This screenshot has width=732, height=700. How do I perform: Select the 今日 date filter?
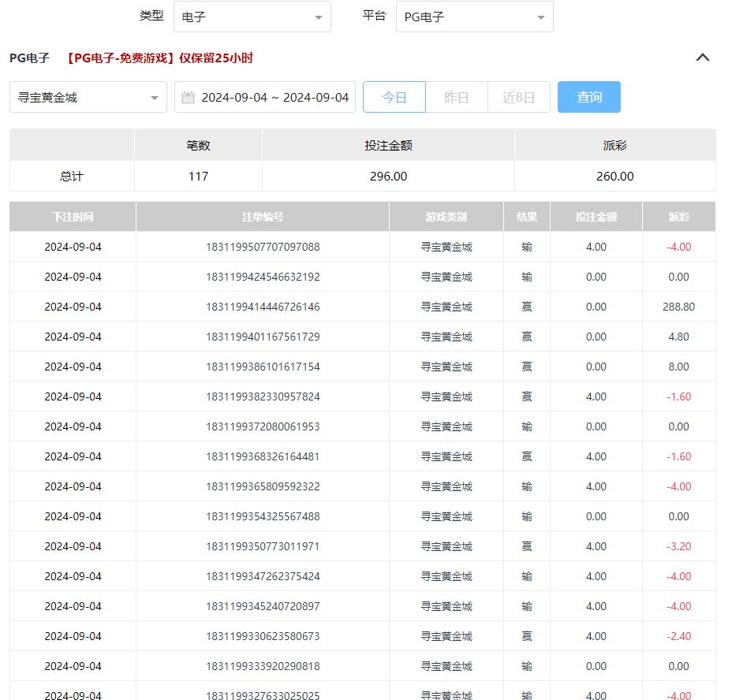click(394, 98)
